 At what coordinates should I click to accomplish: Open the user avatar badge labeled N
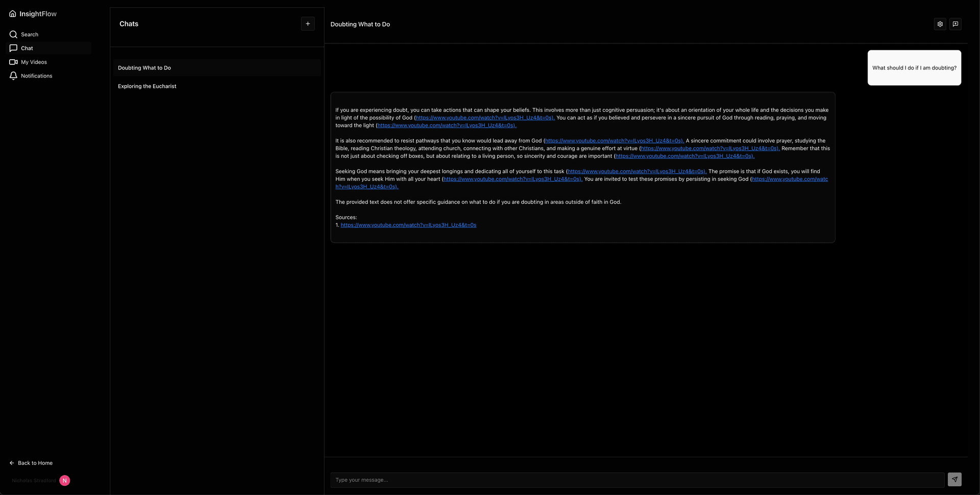64,480
